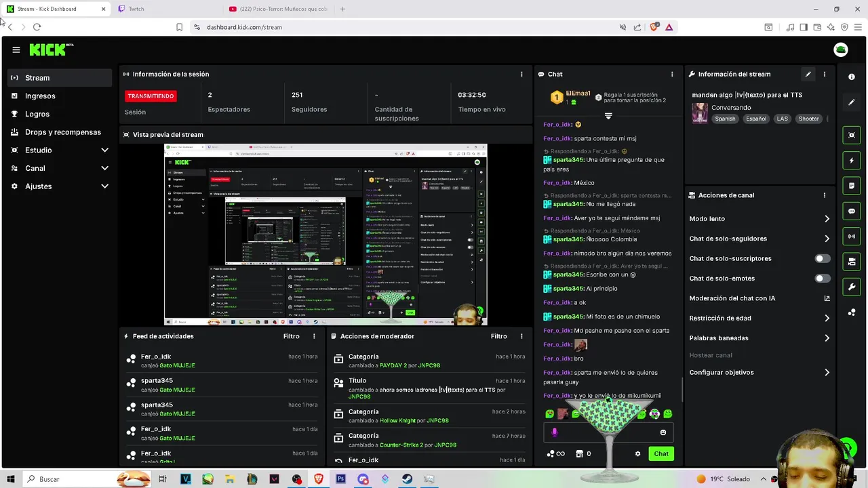This screenshot has width=868, height=488.
Task: Open Acciones de moderador three-dot menu
Action: (521, 336)
